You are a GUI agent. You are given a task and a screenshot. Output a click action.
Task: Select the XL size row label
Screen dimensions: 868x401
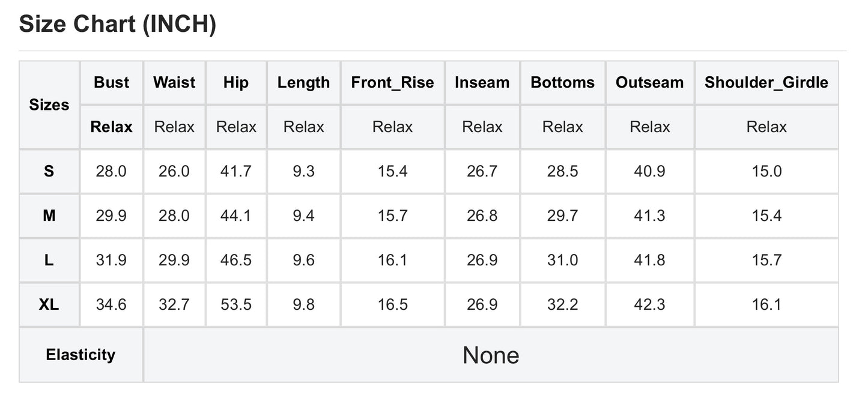point(49,305)
